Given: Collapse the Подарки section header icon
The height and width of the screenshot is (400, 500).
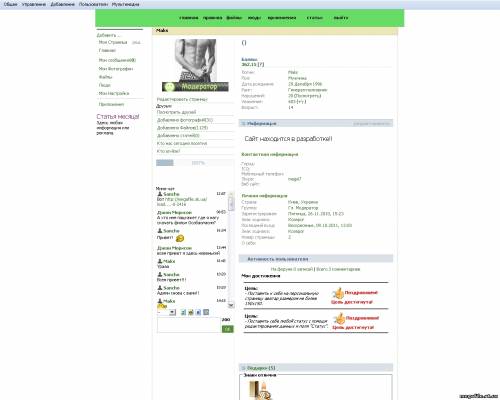Looking at the screenshot, I should point(243,368).
